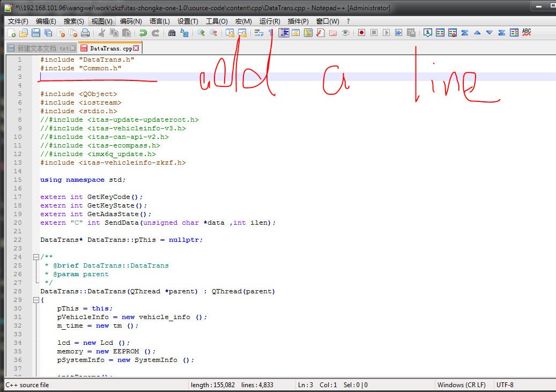Print the document using the printer icon
The image size is (556, 392).
85,33
